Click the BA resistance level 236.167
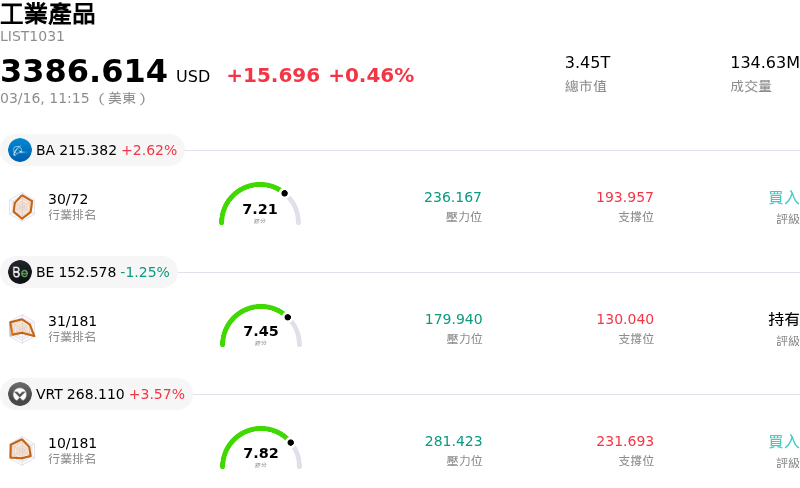This screenshot has height=488, width=800. [453, 197]
